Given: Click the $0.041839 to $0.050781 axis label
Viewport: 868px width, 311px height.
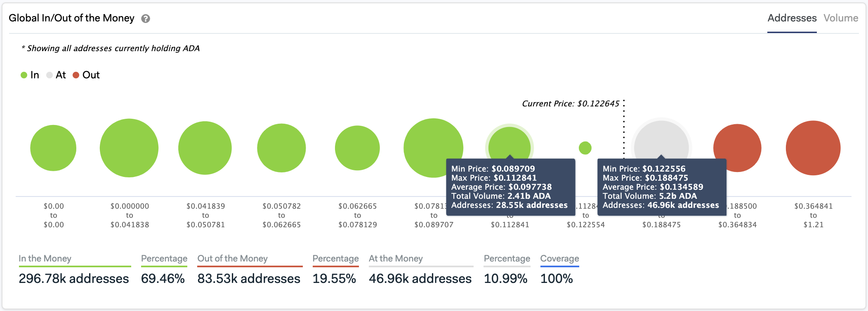Looking at the screenshot, I should [205, 215].
